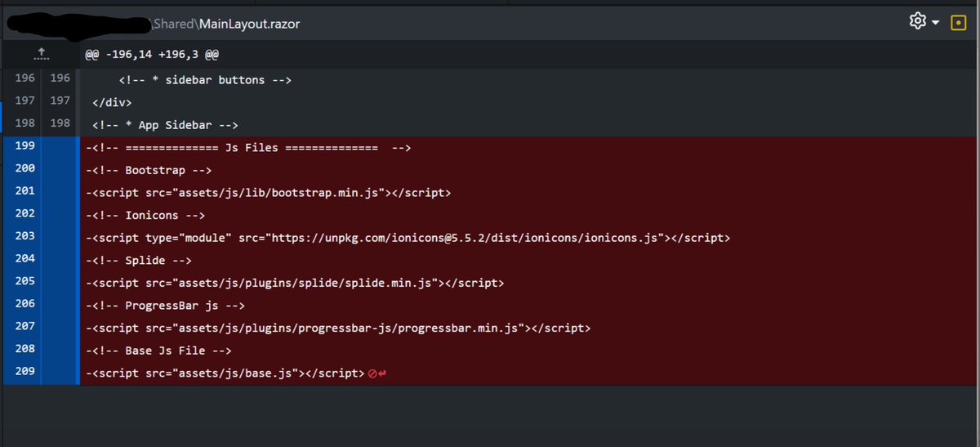Expand hidden lines above the hunk
980x447 pixels.
[x=41, y=54]
